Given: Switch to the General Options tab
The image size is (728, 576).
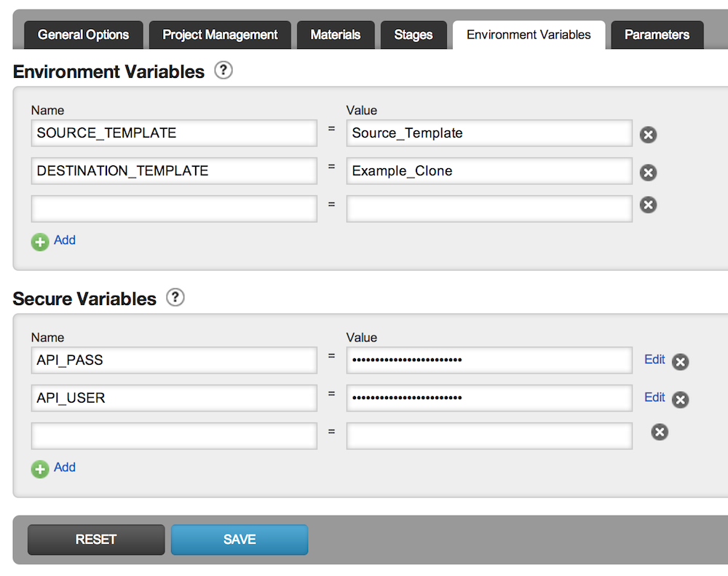Looking at the screenshot, I should click(83, 35).
